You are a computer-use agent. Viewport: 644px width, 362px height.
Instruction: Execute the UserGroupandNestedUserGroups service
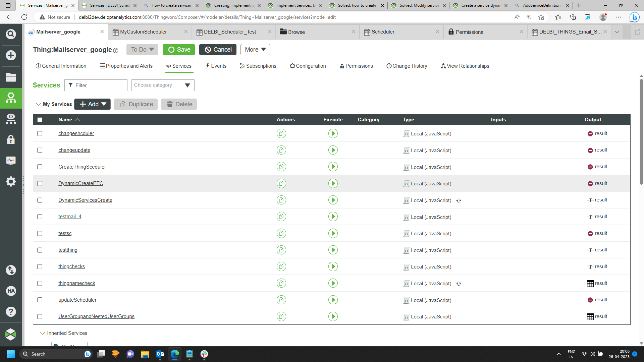[333, 316]
